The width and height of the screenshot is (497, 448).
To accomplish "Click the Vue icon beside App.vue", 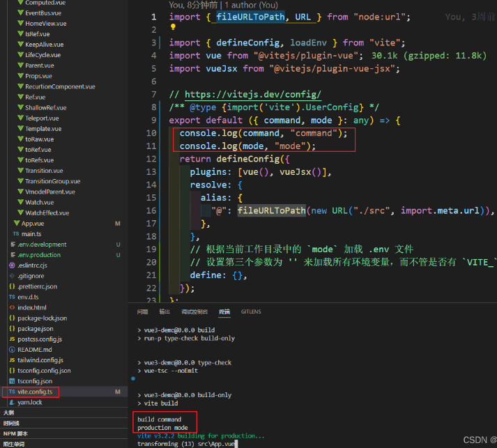I will [17, 223].
